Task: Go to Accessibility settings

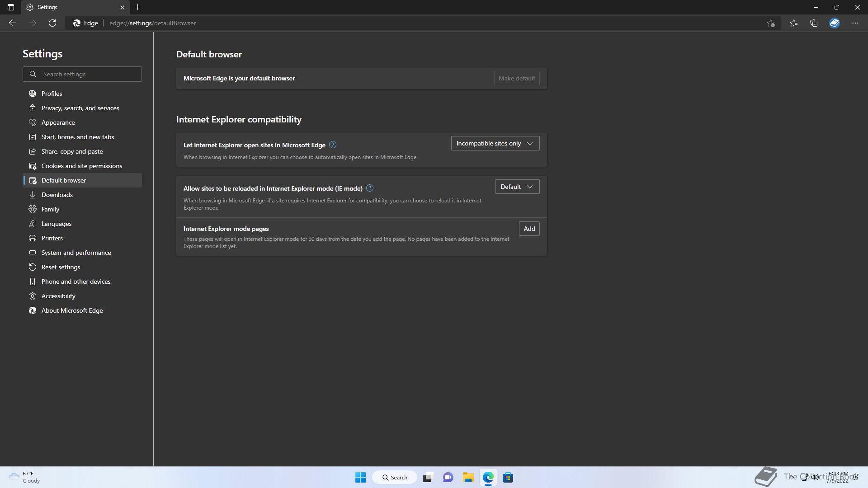Action: (x=82, y=296)
